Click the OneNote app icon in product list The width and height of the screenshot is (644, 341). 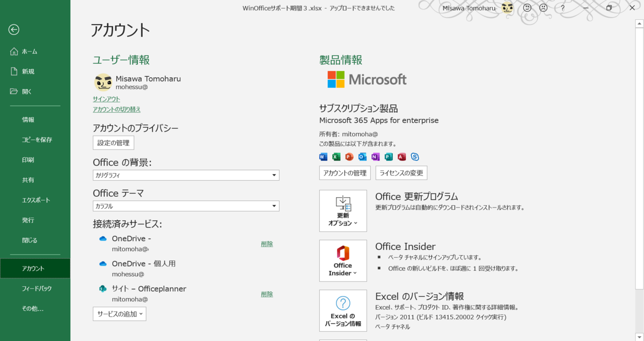[376, 157]
